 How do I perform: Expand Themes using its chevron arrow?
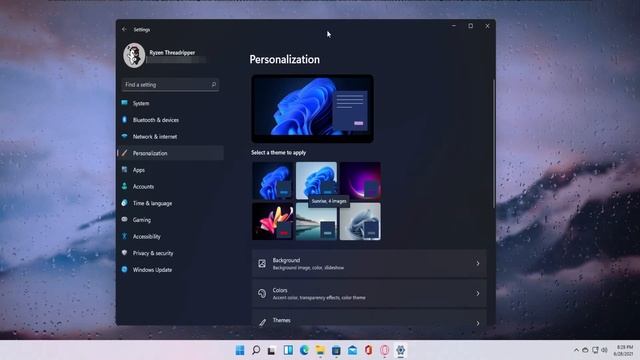point(478,323)
